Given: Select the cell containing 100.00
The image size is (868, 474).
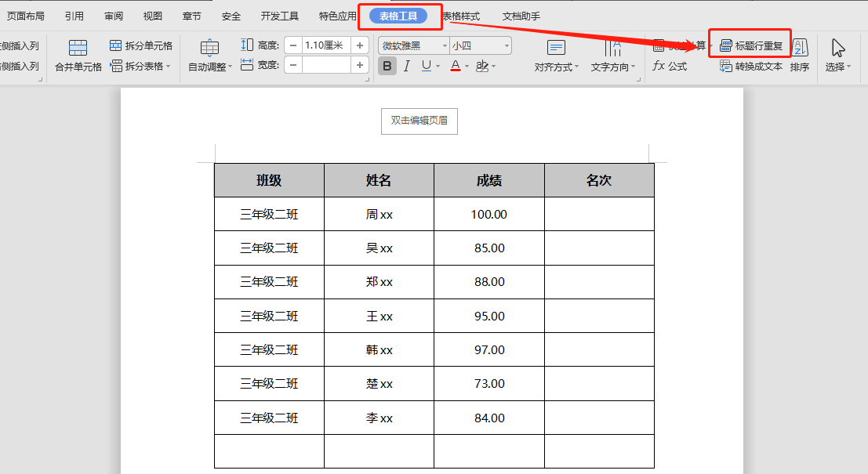Looking at the screenshot, I should (x=488, y=214).
